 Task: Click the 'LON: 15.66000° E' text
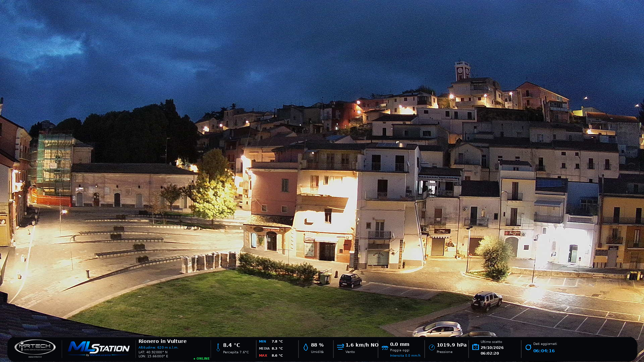pos(153,356)
